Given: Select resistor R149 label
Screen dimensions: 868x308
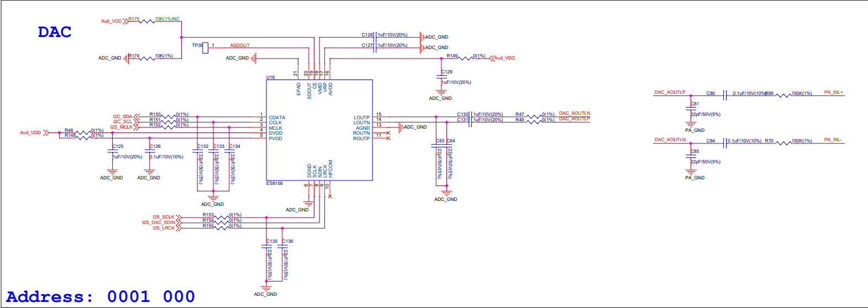Looking at the screenshot, I should (452, 56).
